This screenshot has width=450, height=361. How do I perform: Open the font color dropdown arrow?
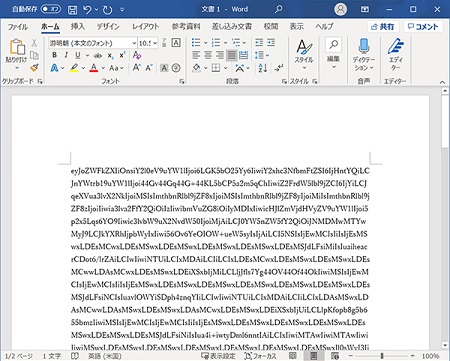(103, 68)
